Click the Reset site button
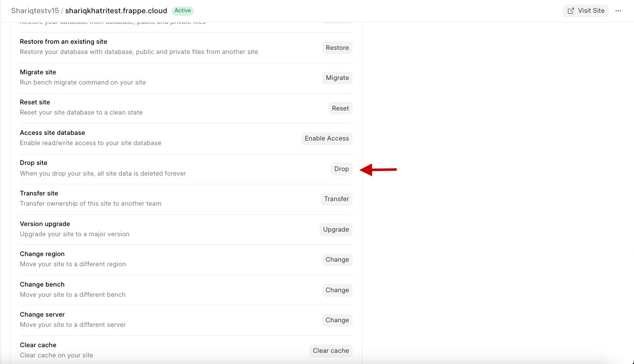 [340, 108]
